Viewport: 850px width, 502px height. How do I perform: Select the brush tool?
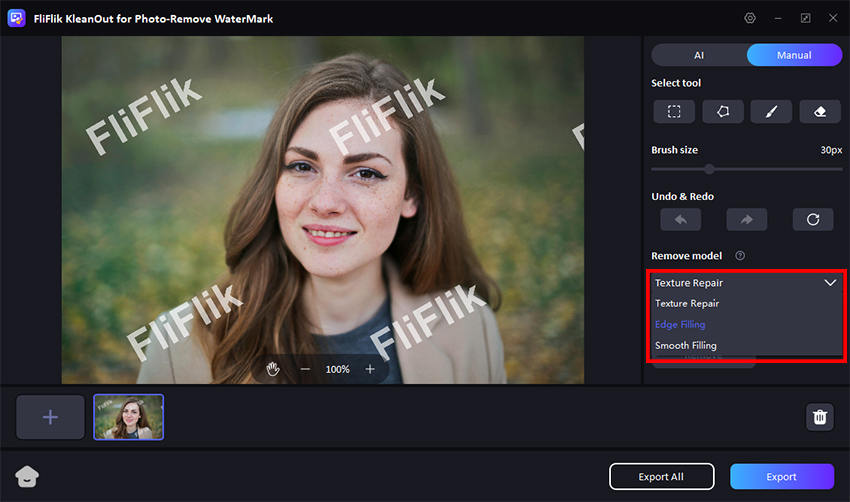[x=771, y=111]
